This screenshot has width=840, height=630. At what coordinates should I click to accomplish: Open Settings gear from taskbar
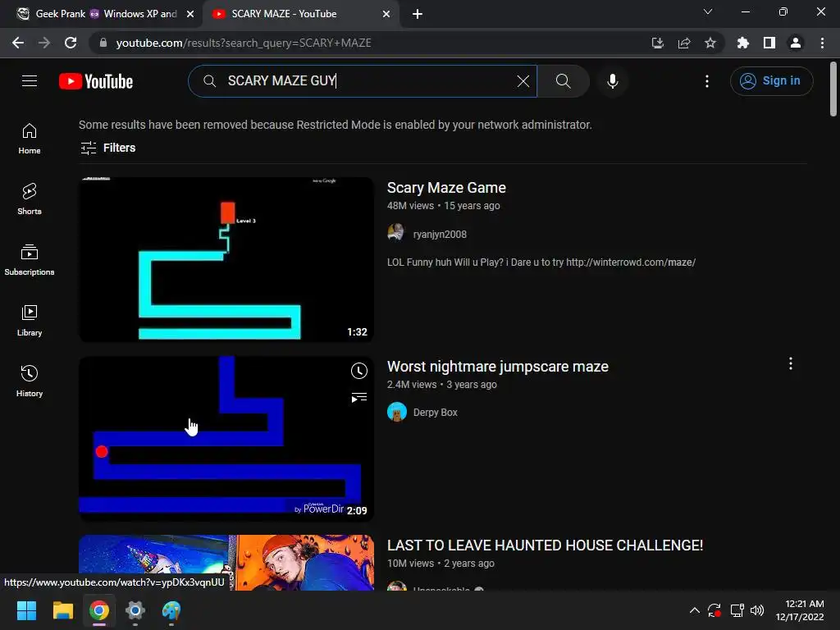(x=135, y=610)
